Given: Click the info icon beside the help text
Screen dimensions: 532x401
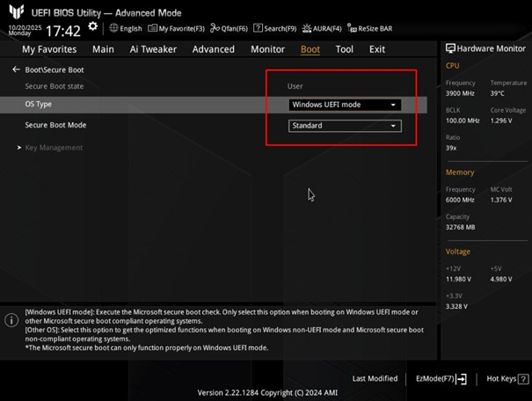Looking at the screenshot, I should point(11,321).
